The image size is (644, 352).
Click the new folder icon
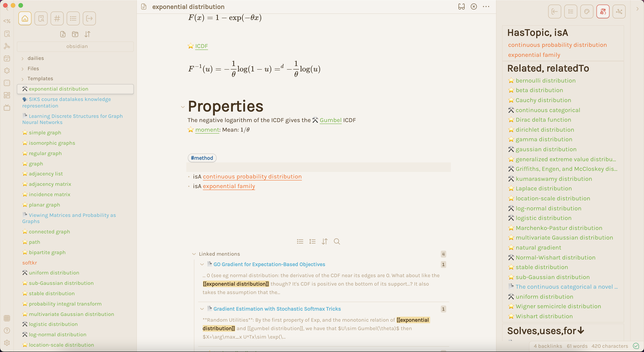(x=75, y=34)
